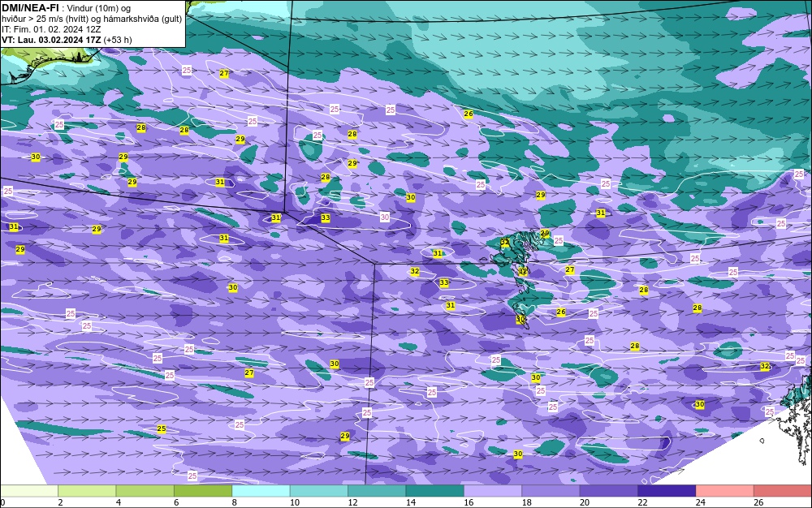812x508 pixels.
Task: Click the legend scale value 14
Action: pos(411,502)
